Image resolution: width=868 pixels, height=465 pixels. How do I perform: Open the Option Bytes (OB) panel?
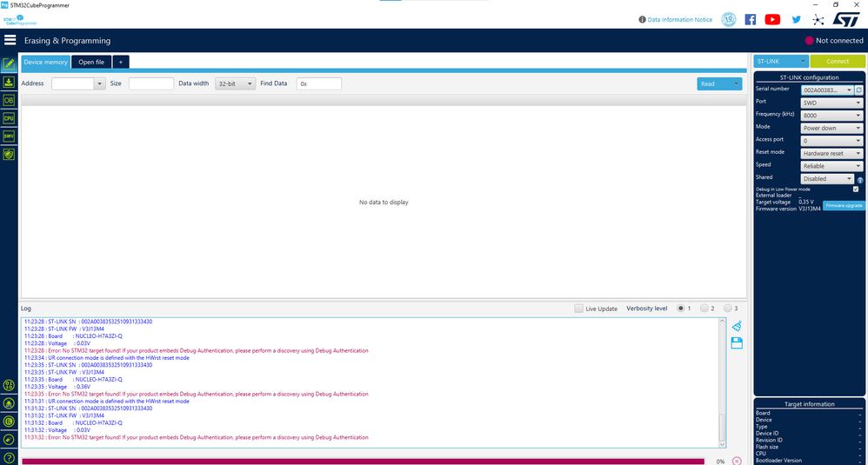coord(9,101)
